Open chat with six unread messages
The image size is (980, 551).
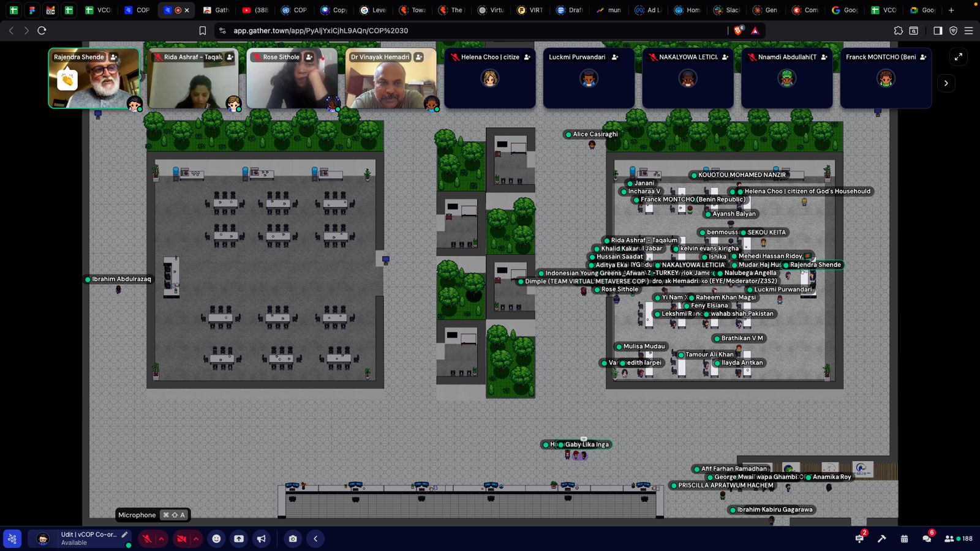tap(927, 539)
